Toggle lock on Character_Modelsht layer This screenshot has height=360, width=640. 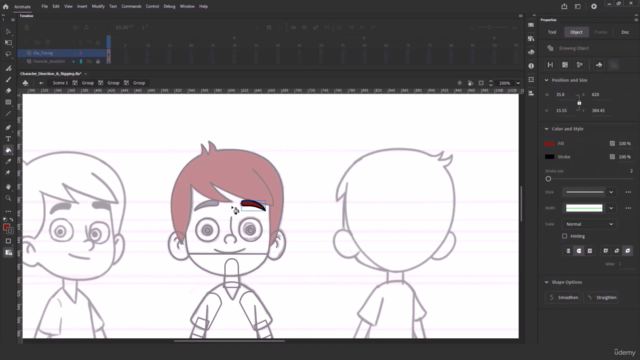click(x=98, y=62)
